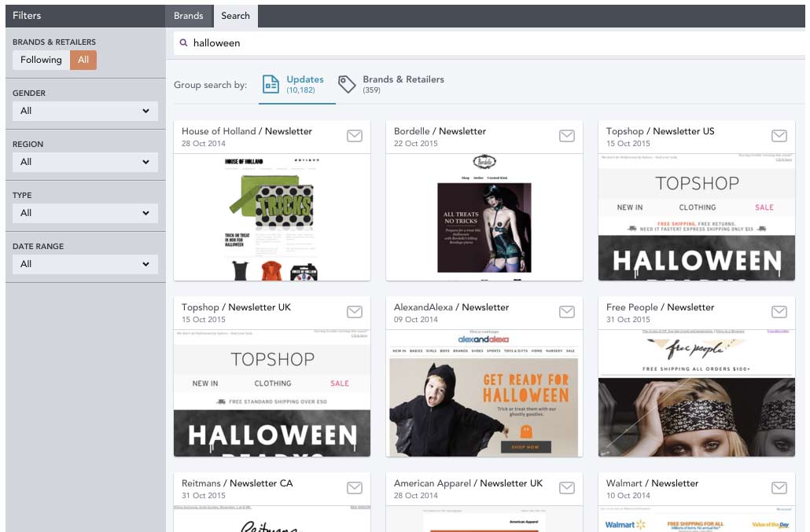Click the 31 Oct 2015 date on Reitmans
The image size is (810, 532).
204,495
